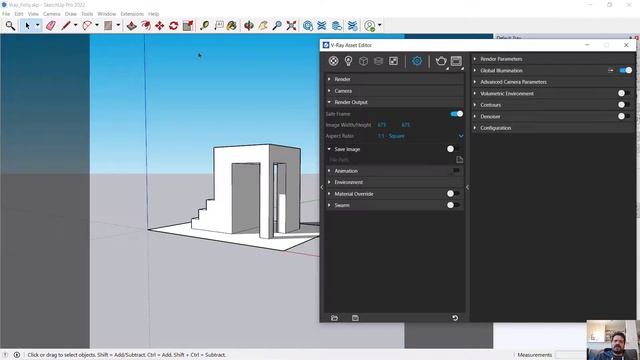Choose the Paint Bucket tool
The height and width of the screenshot is (360, 640).
(x=232, y=26)
